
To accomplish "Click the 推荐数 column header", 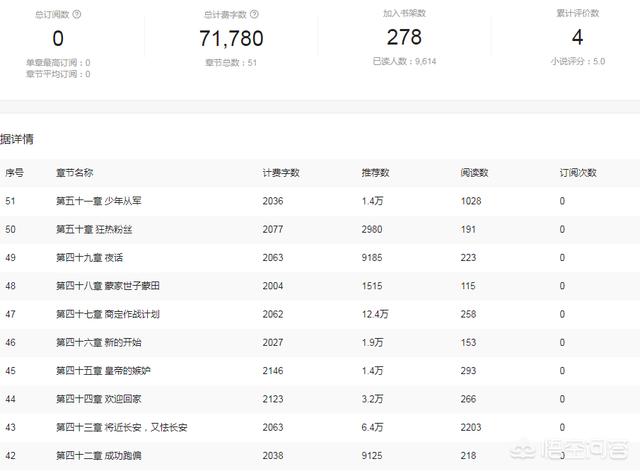I will (376, 173).
